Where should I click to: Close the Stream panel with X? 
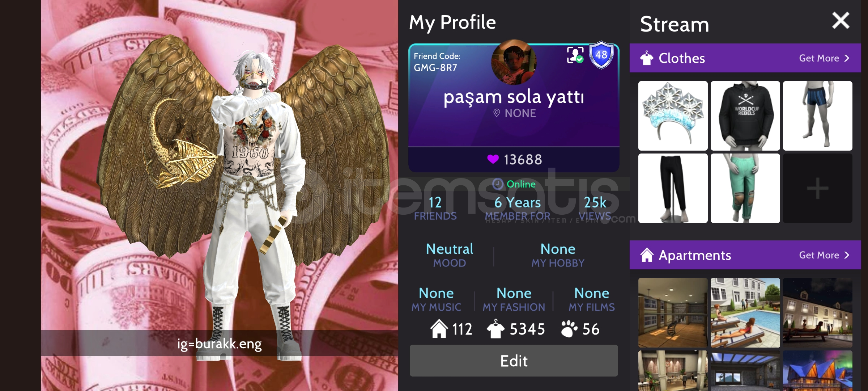click(841, 20)
